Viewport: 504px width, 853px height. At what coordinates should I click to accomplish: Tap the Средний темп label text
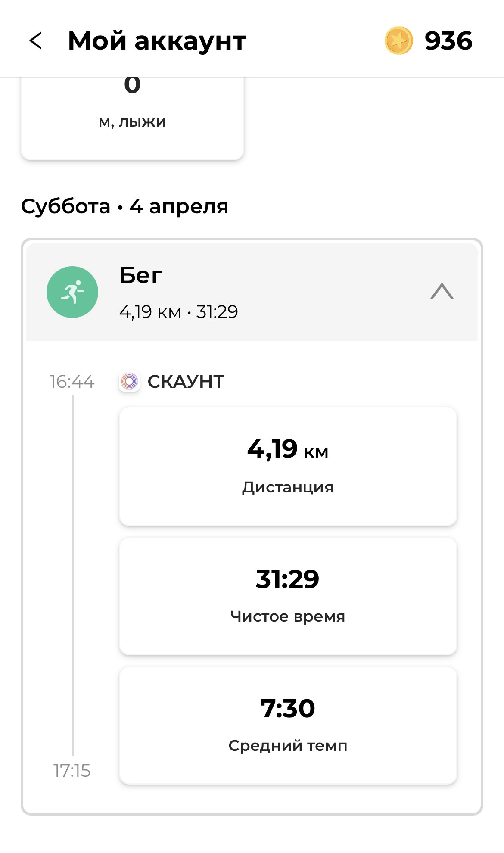[x=288, y=746]
